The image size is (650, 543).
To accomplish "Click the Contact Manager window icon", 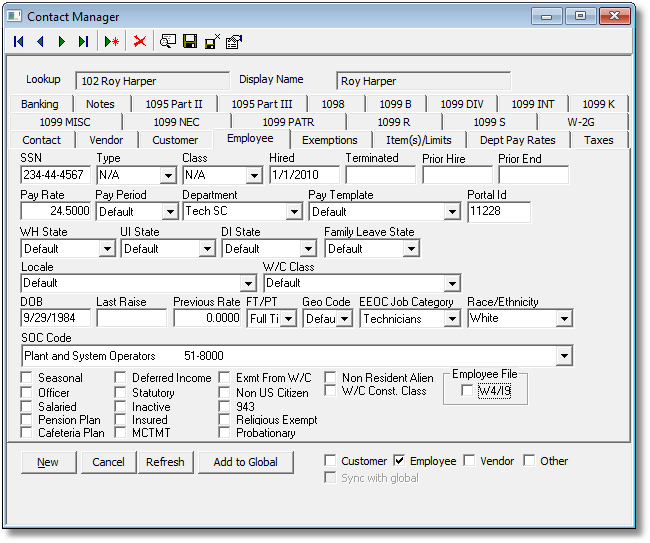I will pyautogui.click(x=14, y=16).
